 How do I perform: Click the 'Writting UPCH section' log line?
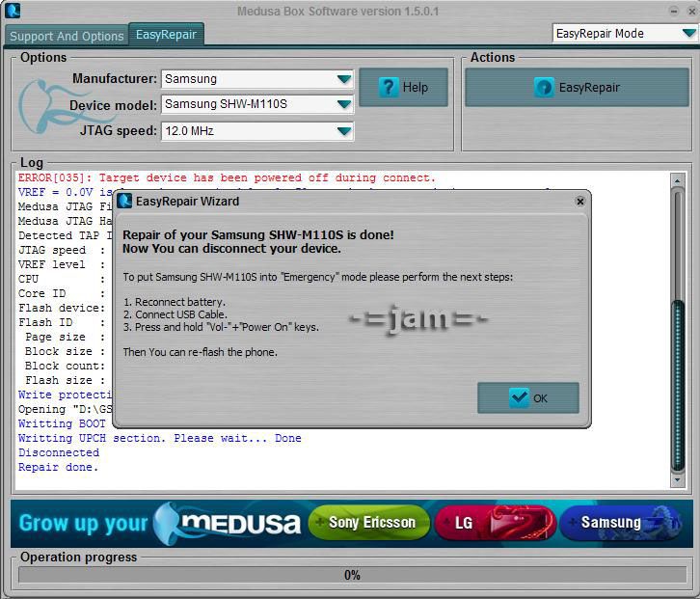(159, 438)
